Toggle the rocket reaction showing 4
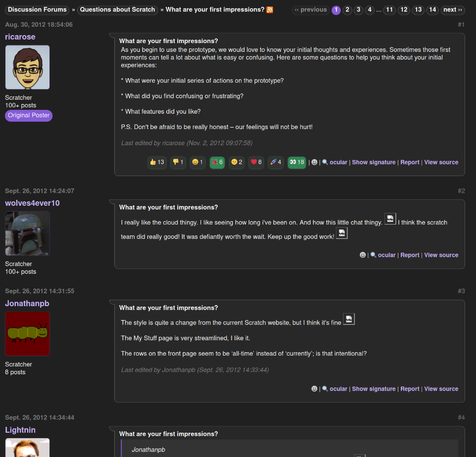The image size is (476, 457). pos(276,162)
